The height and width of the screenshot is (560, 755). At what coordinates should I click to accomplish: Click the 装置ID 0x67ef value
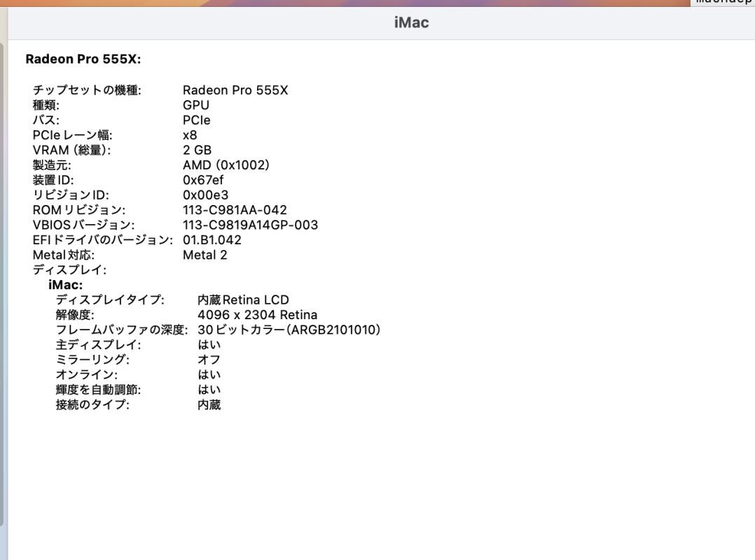[202, 179]
